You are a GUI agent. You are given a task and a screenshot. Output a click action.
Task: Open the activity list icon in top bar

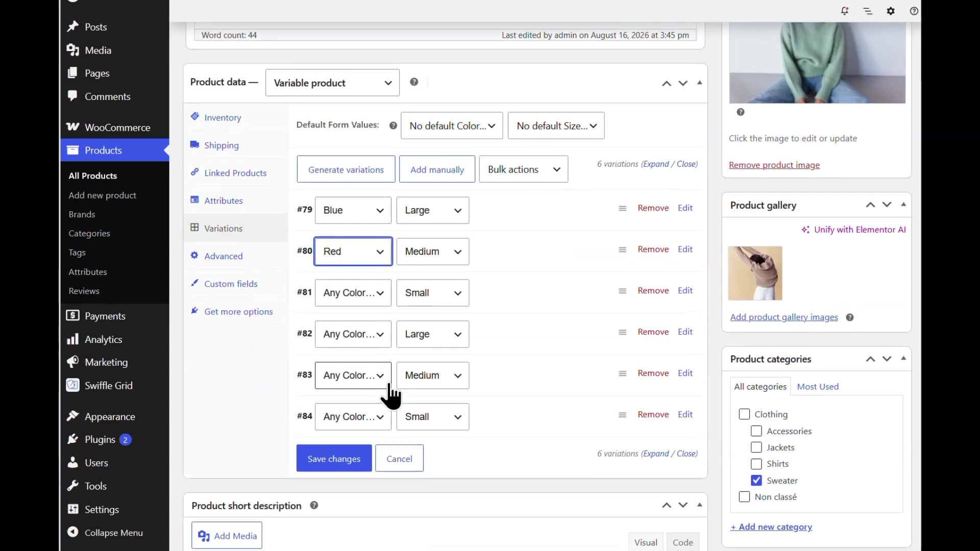point(868,11)
